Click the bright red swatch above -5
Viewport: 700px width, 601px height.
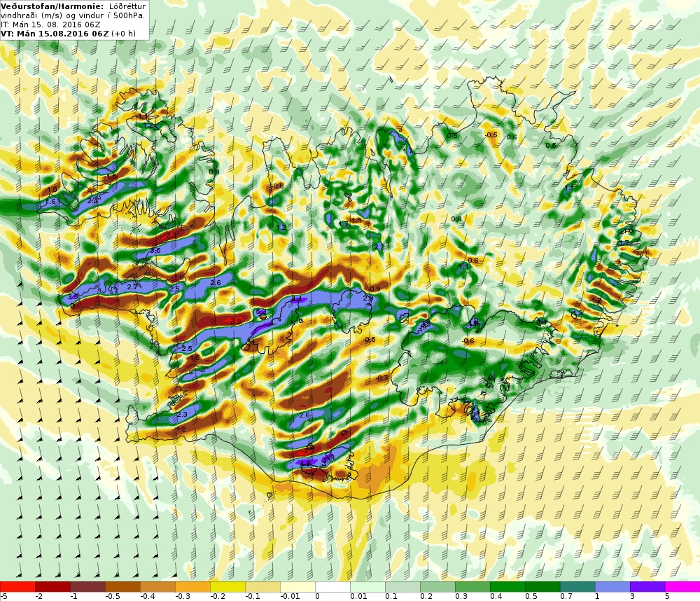[17, 586]
